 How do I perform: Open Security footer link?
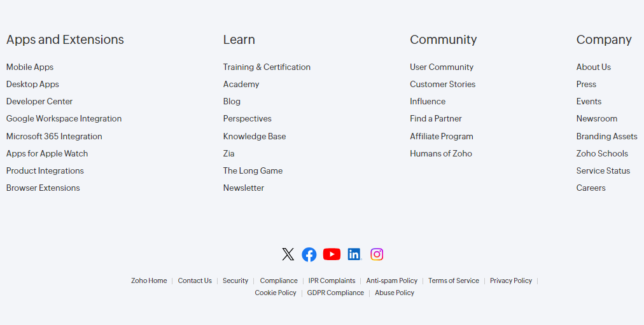pyautogui.click(x=235, y=280)
